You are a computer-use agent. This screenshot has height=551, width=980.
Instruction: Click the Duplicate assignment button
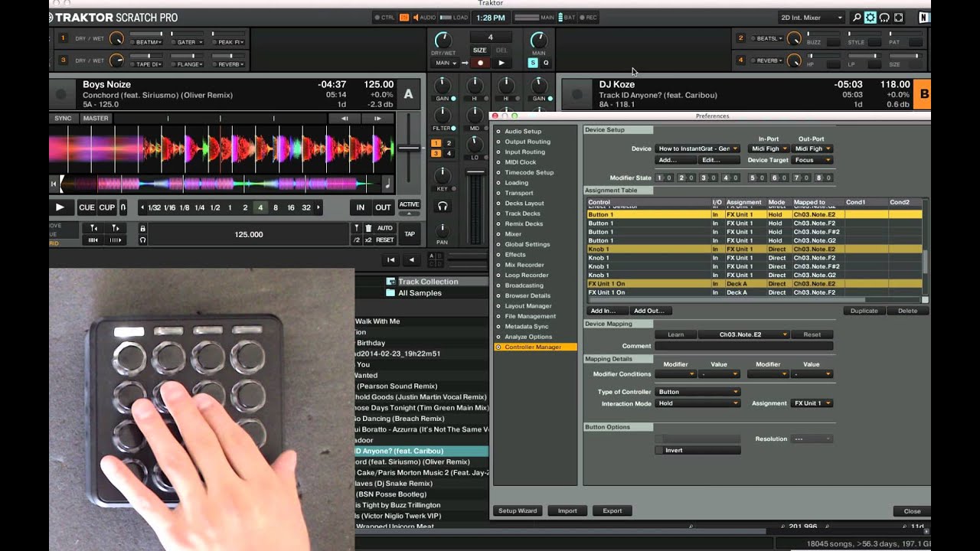864,311
